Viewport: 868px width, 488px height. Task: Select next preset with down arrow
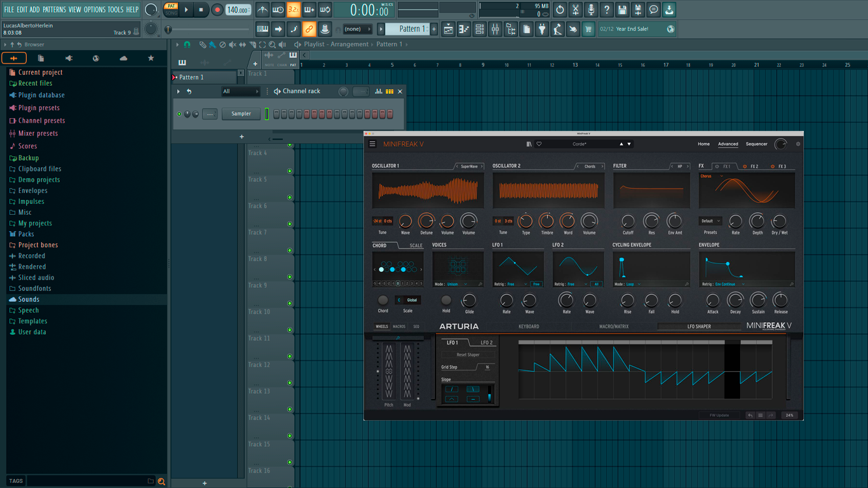(629, 144)
